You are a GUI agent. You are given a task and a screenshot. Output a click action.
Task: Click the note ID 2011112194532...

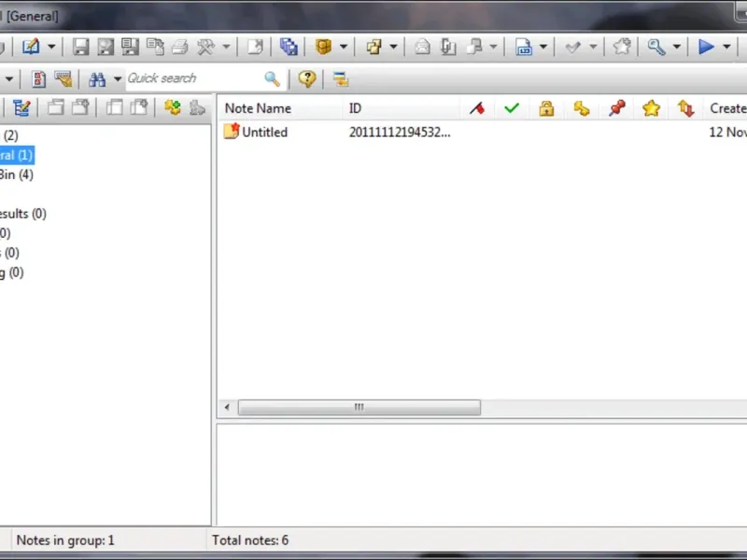[400, 132]
